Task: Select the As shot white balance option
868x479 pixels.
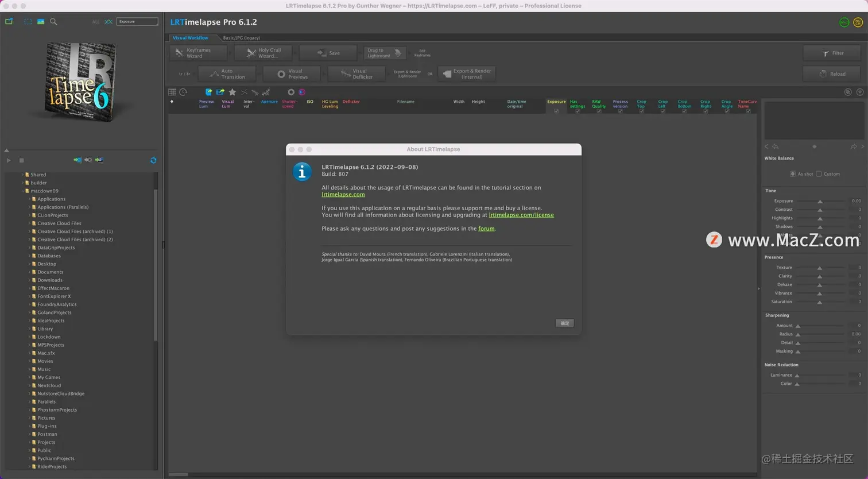Action: tap(793, 173)
